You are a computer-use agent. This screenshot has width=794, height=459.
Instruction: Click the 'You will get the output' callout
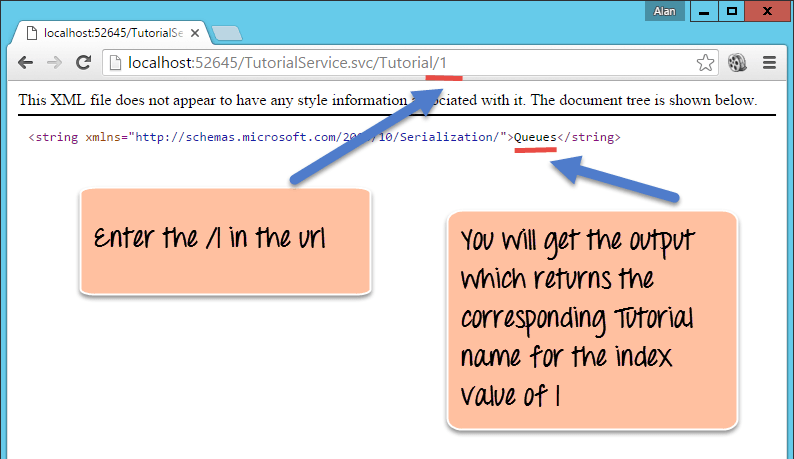[x=592, y=320]
